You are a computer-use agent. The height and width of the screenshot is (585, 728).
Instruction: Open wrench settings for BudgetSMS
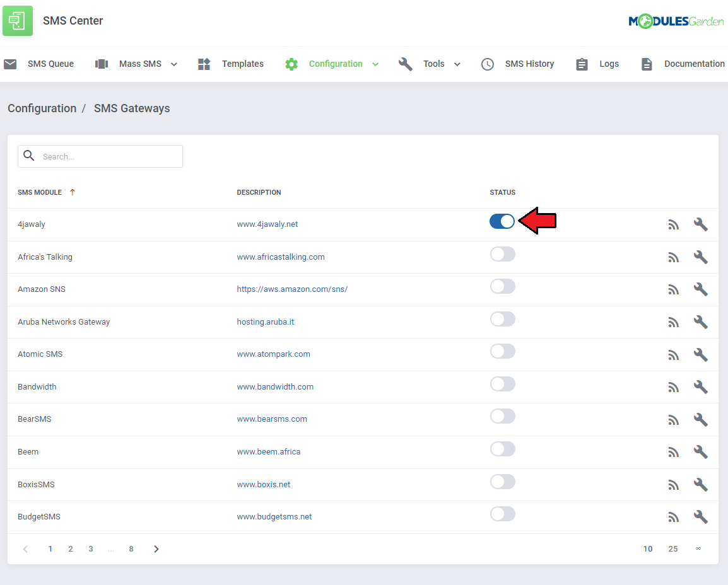[x=701, y=517]
